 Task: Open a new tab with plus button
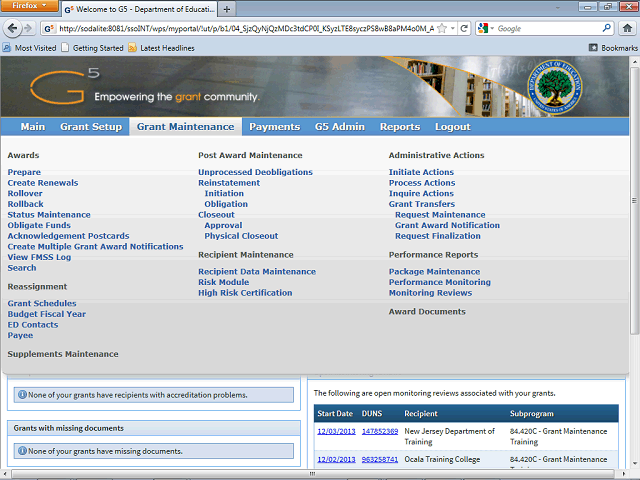[x=227, y=8]
